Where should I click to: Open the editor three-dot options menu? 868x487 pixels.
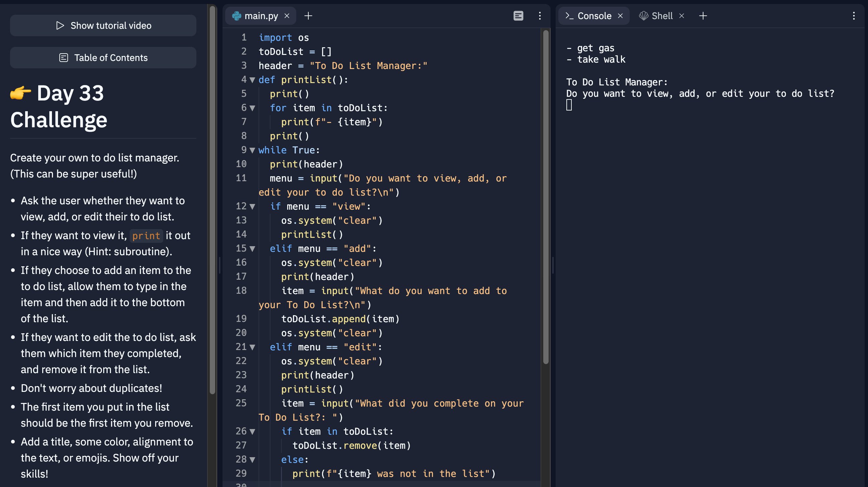[x=540, y=16]
